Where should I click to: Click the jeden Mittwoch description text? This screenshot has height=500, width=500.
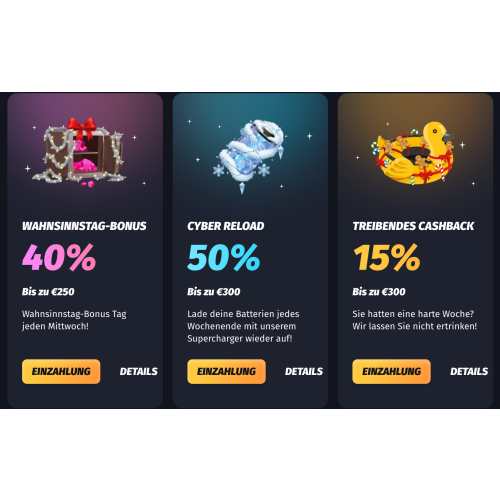tap(74, 320)
